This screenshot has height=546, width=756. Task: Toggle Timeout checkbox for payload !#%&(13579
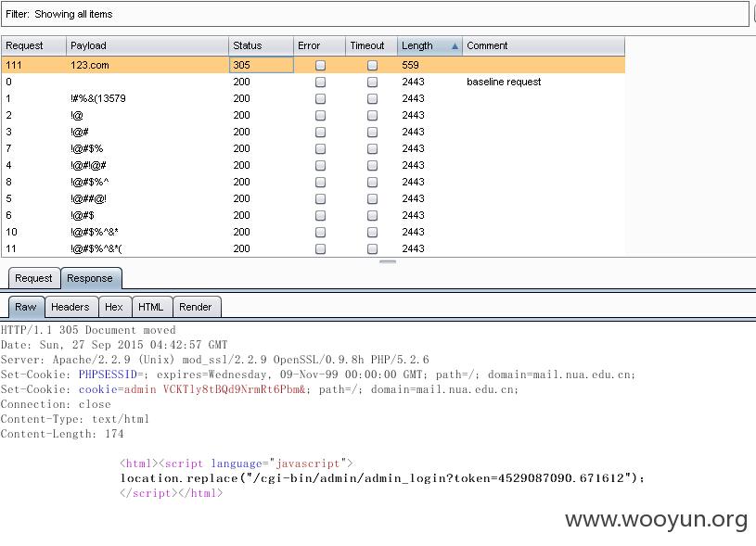(x=372, y=99)
